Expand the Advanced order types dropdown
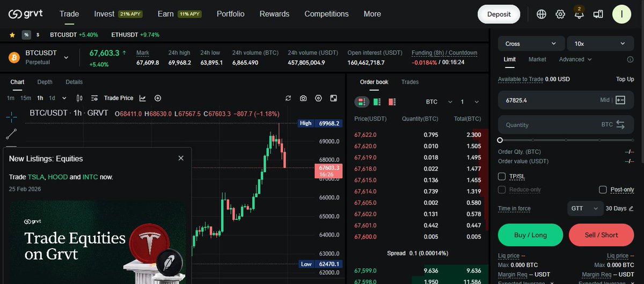 (x=575, y=59)
